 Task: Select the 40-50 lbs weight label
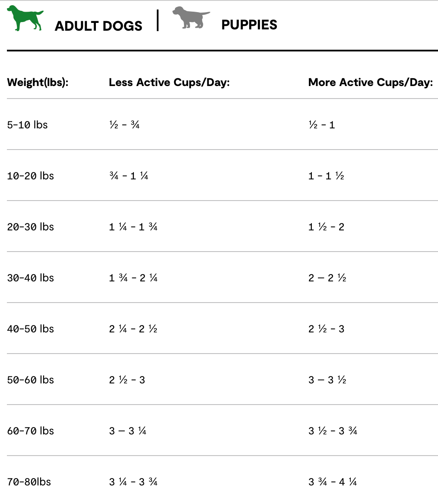point(30,329)
